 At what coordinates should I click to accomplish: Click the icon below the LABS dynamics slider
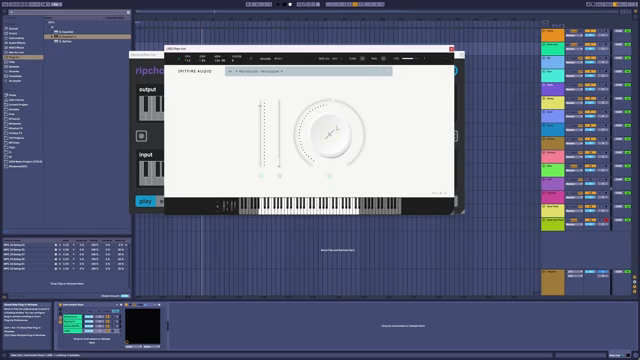(280, 176)
